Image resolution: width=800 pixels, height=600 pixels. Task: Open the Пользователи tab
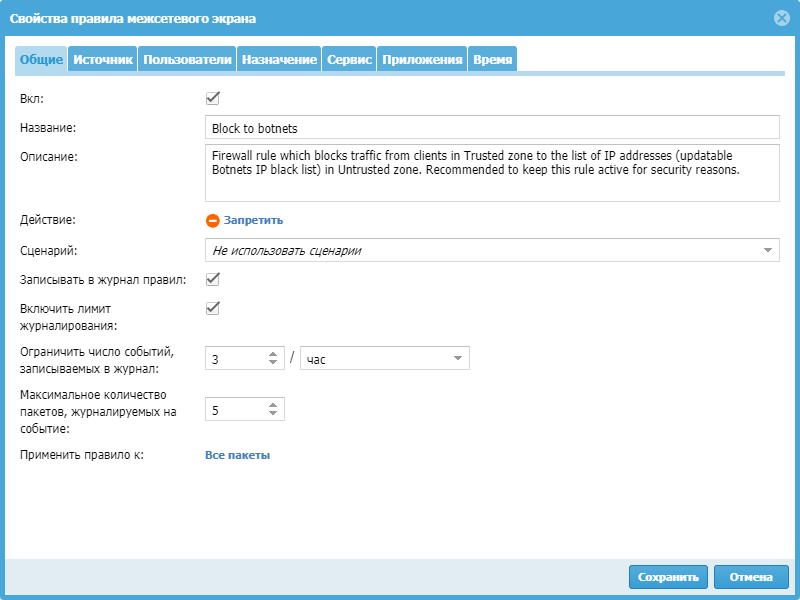(x=188, y=60)
